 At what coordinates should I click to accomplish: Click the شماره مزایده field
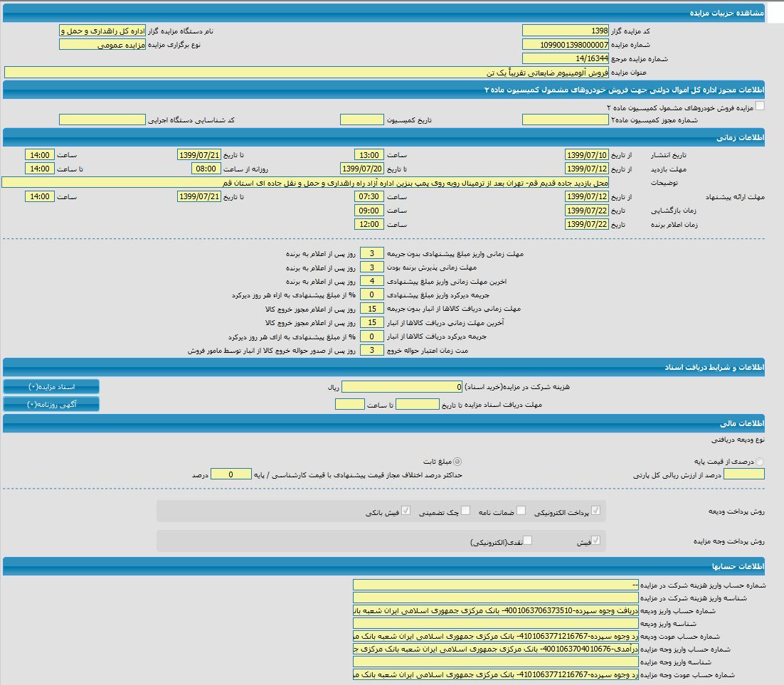565,45
